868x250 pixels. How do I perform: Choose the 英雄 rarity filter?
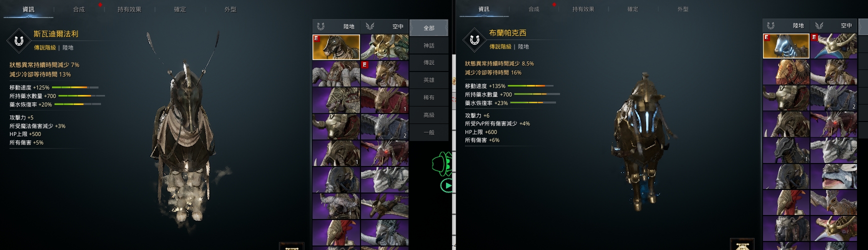428,80
